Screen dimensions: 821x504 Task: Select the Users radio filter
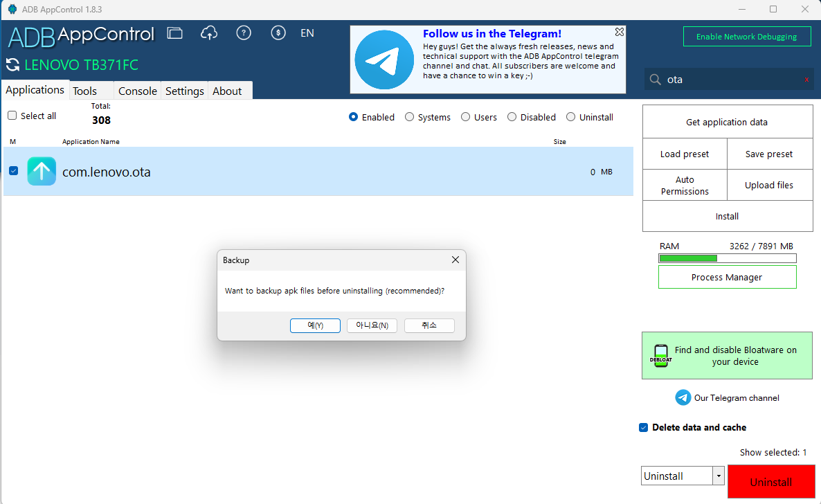(x=465, y=117)
